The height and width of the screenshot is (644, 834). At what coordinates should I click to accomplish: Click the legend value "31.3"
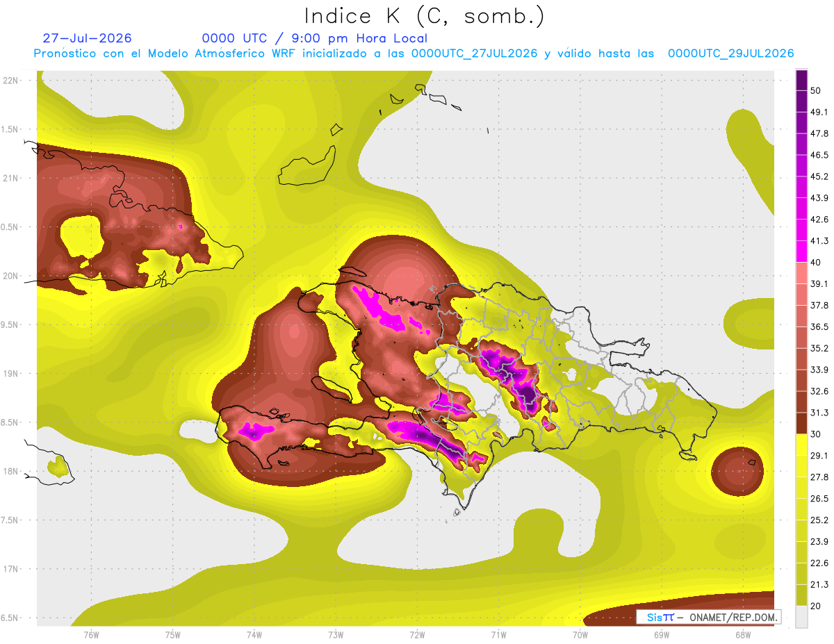pyautogui.click(x=819, y=413)
